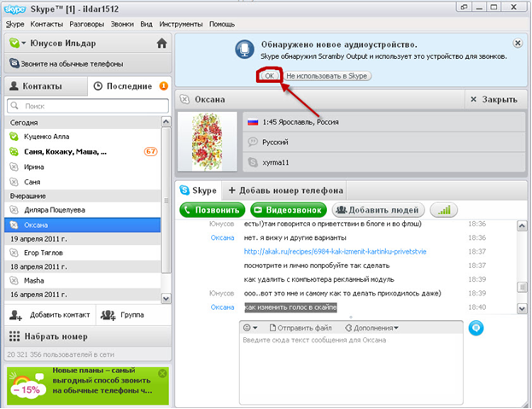
Task: Open the Дополнения extras dropdown
Action: pos(371,328)
